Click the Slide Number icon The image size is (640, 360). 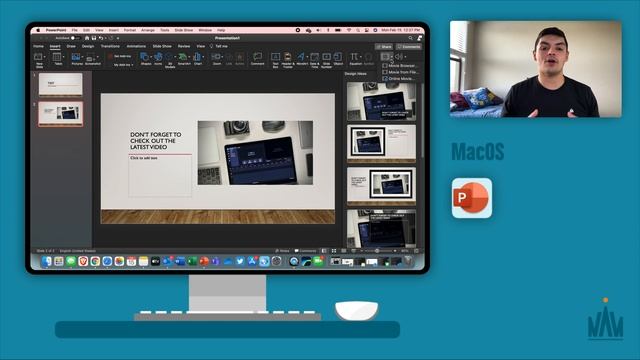tap(327, 57)
